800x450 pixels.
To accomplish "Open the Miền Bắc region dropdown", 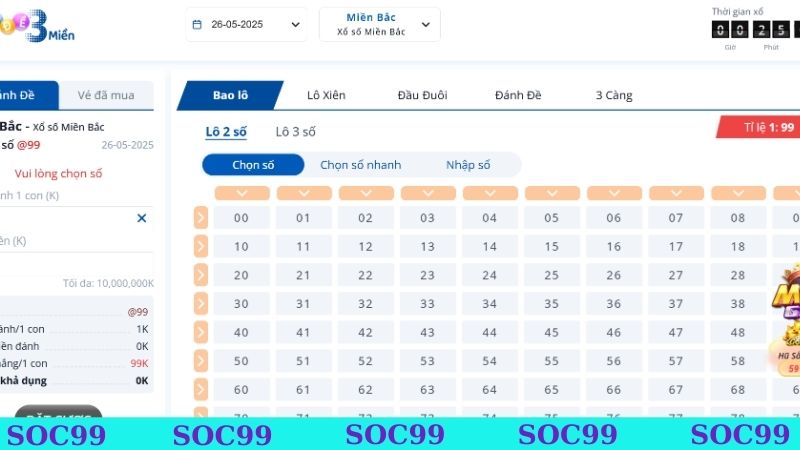I will click(380, 24).
